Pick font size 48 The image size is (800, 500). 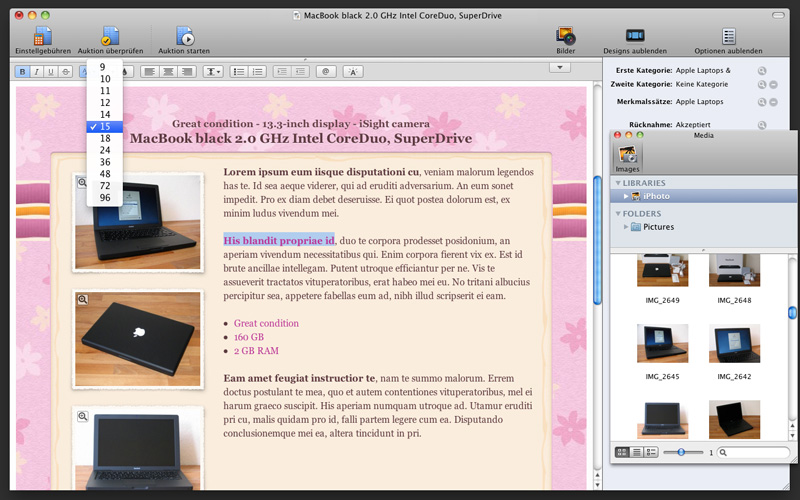pyautogui.click(x=105, y=174)
